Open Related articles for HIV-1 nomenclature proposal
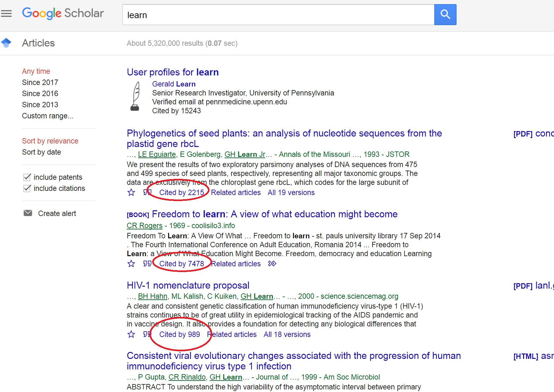The image size is (554, 392). [x=232, y=334]
